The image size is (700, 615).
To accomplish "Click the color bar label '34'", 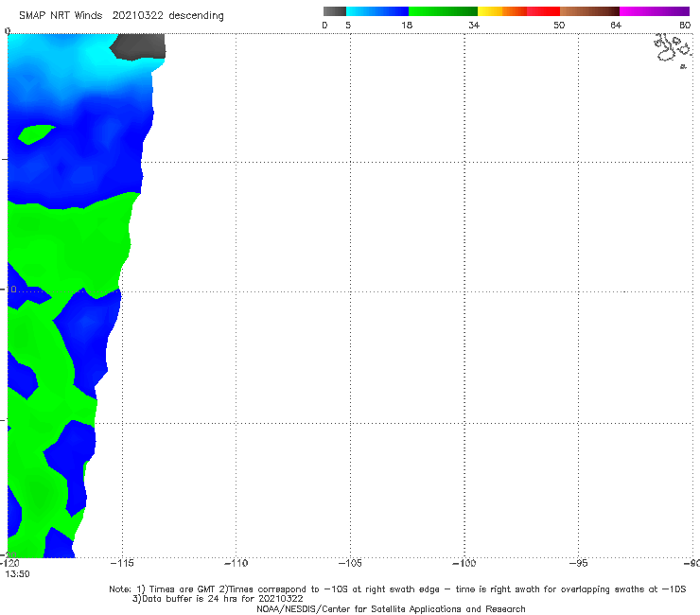I will (474, 26).
